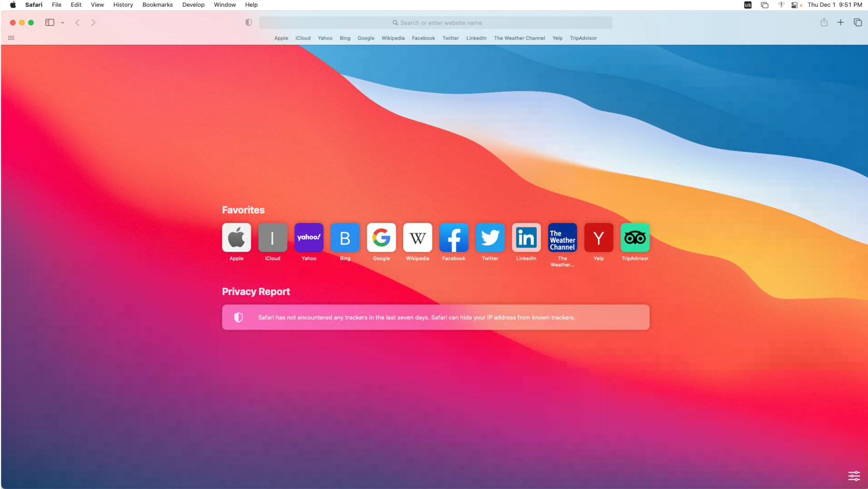Open The Weather Channel favorite tile
868x489 pixels.
pyautogui.click(x=562, y=237)
